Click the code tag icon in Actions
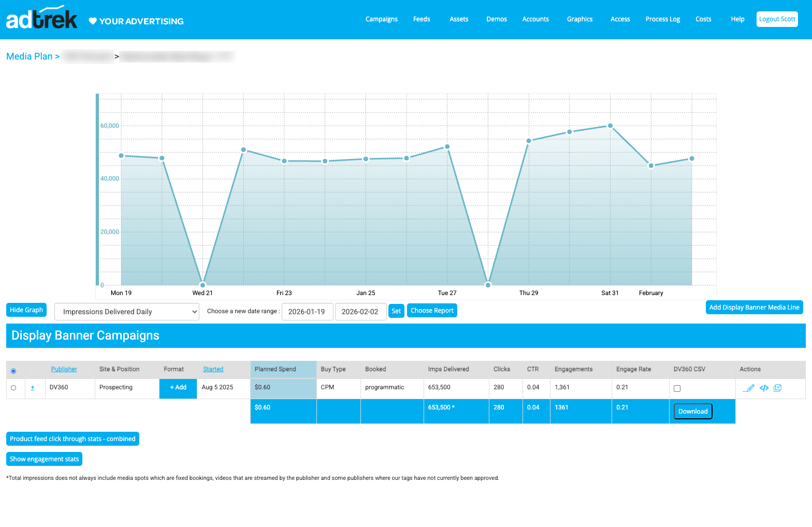Image resolution: width=812 pixels, height=527 pixels. pyautogui.click(x=764, y=388)
